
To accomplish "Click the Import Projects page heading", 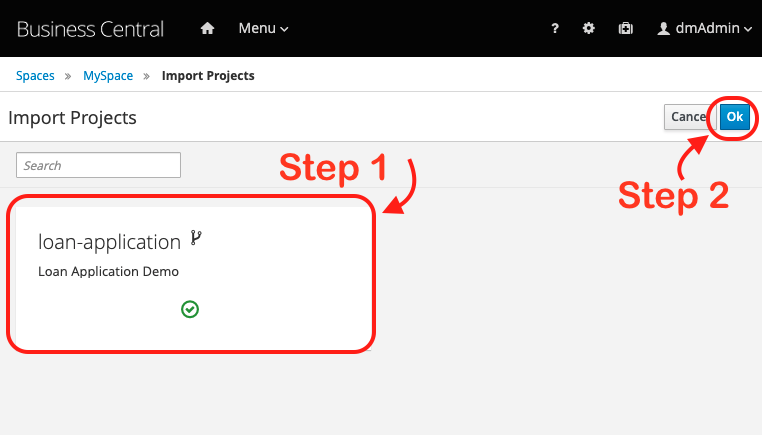I will [72, 118].
